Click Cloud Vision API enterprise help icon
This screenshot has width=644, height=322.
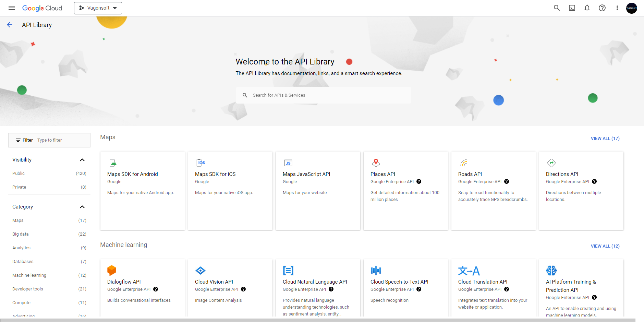[x=243, y=289]
